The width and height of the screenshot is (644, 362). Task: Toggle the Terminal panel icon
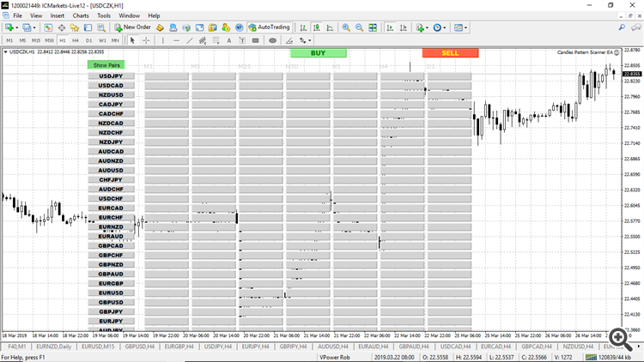[x=88, y=27]
